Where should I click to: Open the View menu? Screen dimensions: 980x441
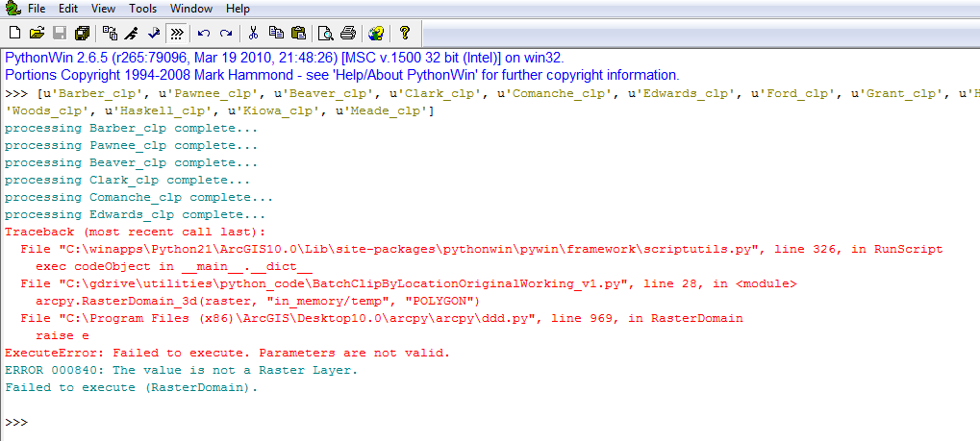click(103, 9)
